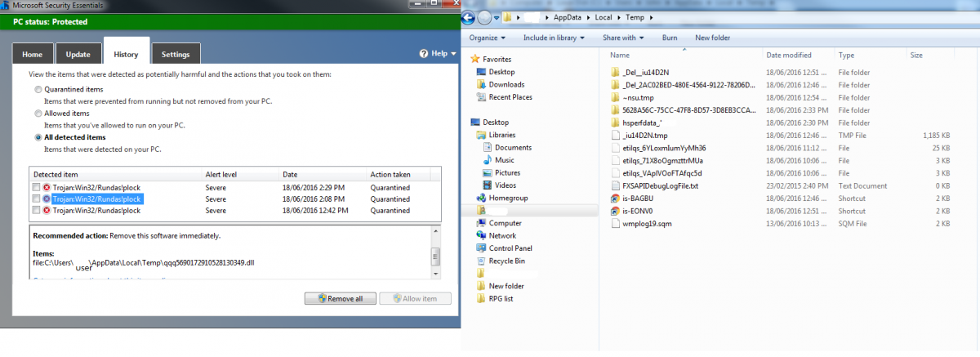This screenshot has height=357, width=980.
Task: Open the Organize dropdown menu
Action: coord(487,38)
